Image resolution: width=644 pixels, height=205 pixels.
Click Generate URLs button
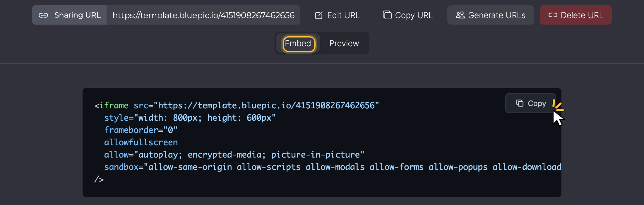pos(490,15)
